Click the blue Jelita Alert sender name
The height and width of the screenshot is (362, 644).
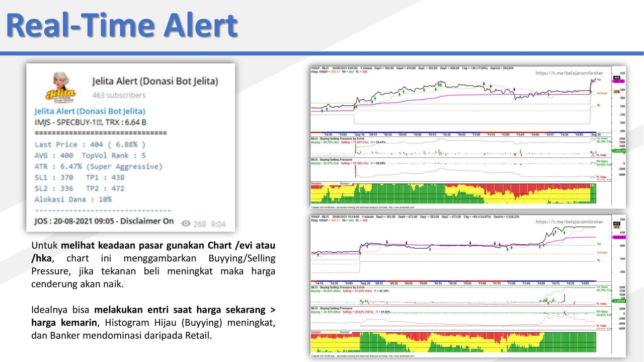[x=90, y=111]
